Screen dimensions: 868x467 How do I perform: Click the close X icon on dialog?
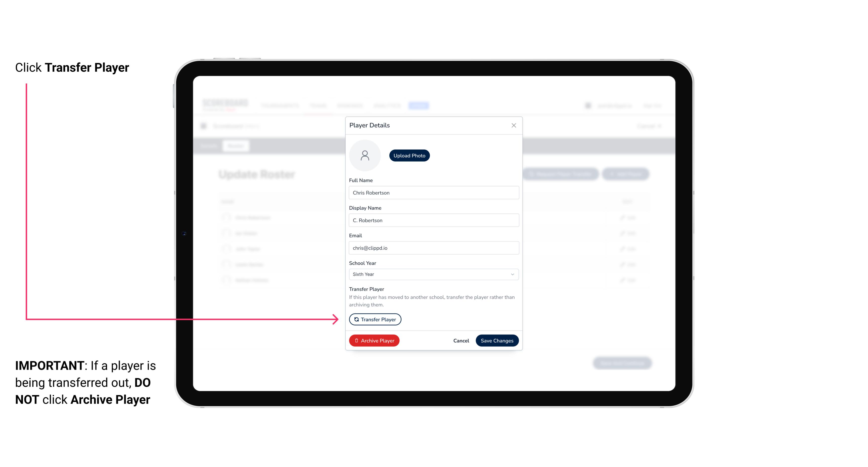coord(514,125)
